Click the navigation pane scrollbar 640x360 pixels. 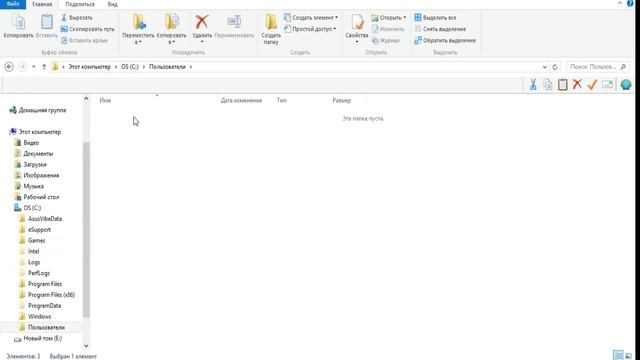[86, 229]
